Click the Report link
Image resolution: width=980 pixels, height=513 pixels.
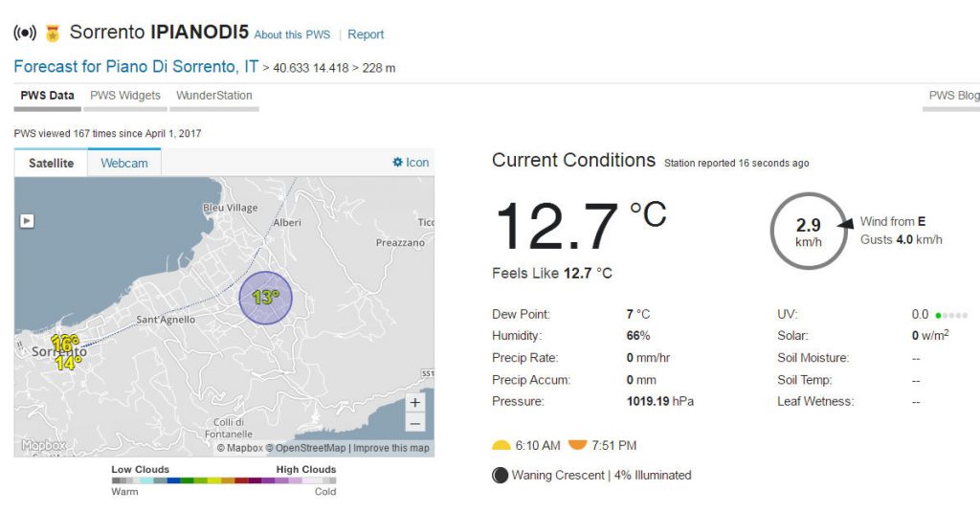(x=366, y=34)
